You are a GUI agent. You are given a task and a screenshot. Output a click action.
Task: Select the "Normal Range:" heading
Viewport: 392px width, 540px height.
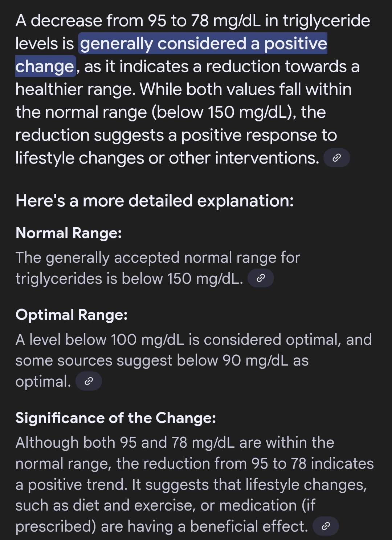69,233
